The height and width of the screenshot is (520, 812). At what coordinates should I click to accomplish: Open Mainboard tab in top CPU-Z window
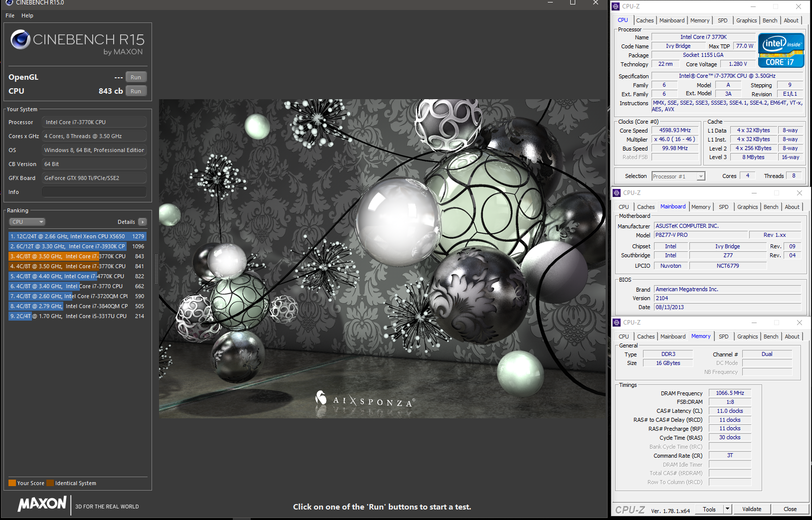tap(672, 20)
